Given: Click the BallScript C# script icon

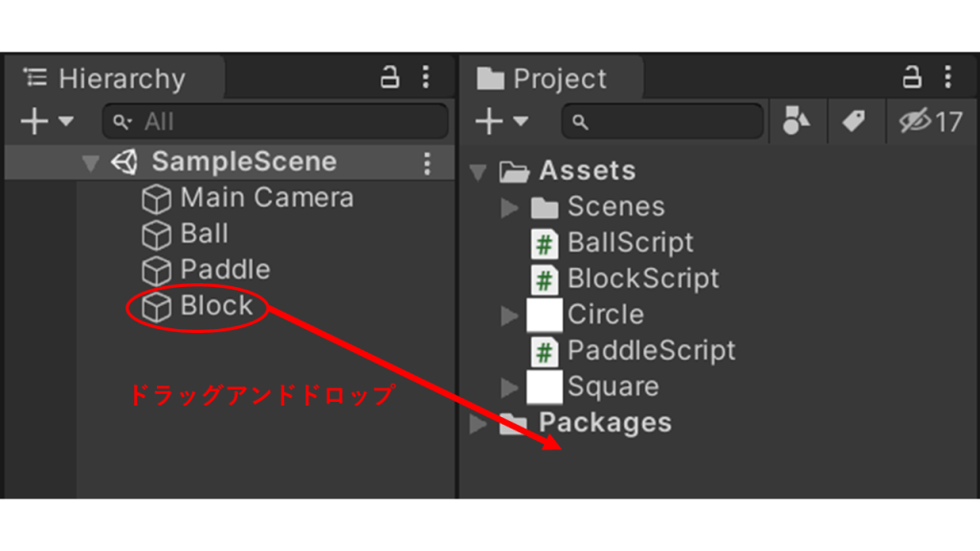Looking at the screenshot, I should click(545, 244).
